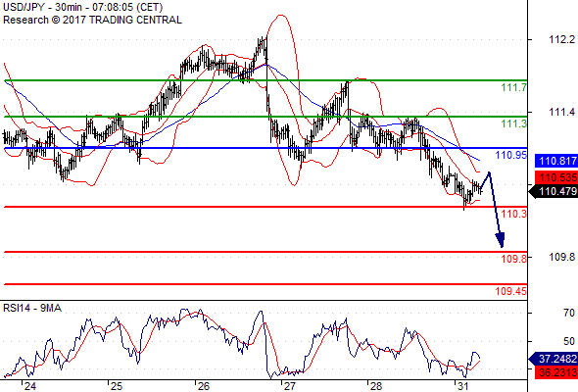Click the 112.2 price axis label

(x=561, y=39)
